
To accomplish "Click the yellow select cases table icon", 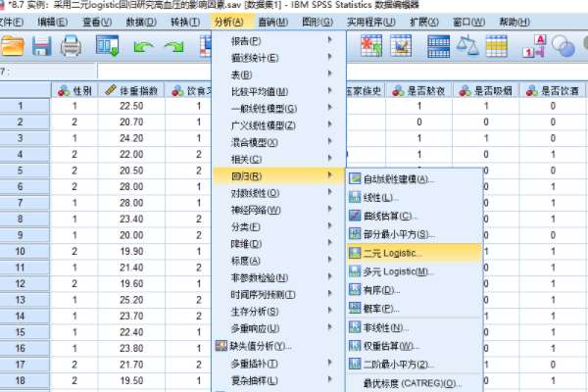I will [x=497, y=46].
